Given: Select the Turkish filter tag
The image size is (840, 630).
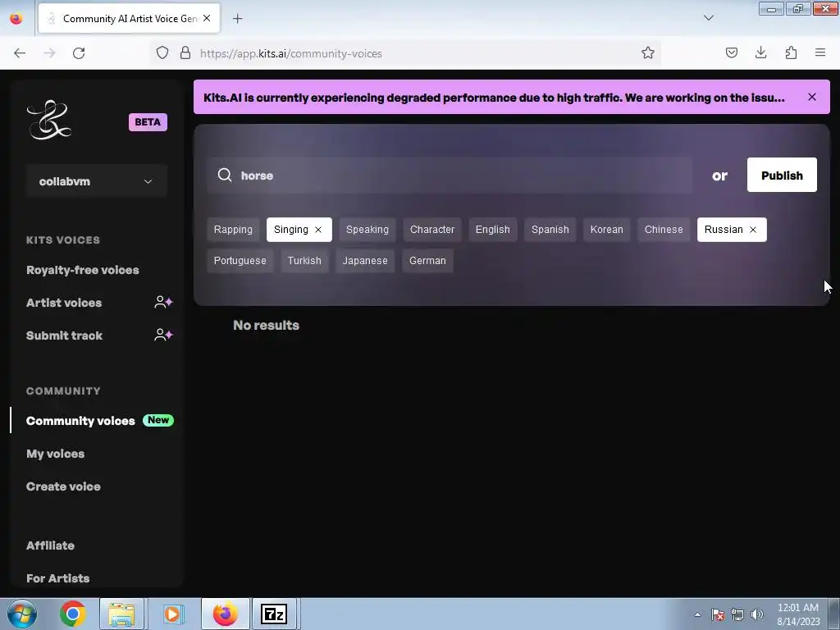Looking at the screenshot, I should point(304,261).
